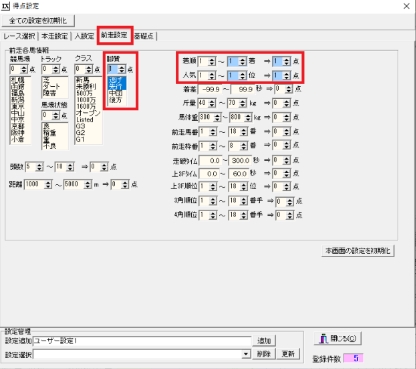Go to the 基礎点 tab
Image resolution: width=416 pixels, height=369 pixels.
pyautogui.click(x=144, y=36)
